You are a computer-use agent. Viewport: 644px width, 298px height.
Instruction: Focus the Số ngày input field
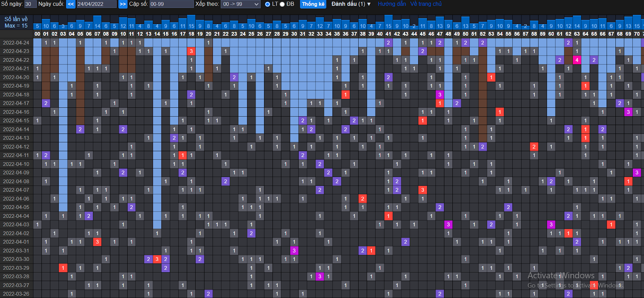30,4
